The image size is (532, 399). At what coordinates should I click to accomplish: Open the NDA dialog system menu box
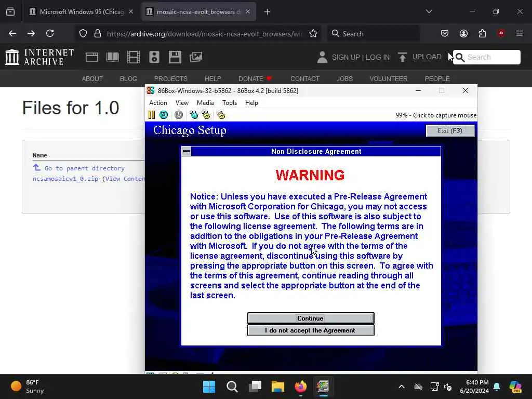pyautogui.click(x=187, y=151)
